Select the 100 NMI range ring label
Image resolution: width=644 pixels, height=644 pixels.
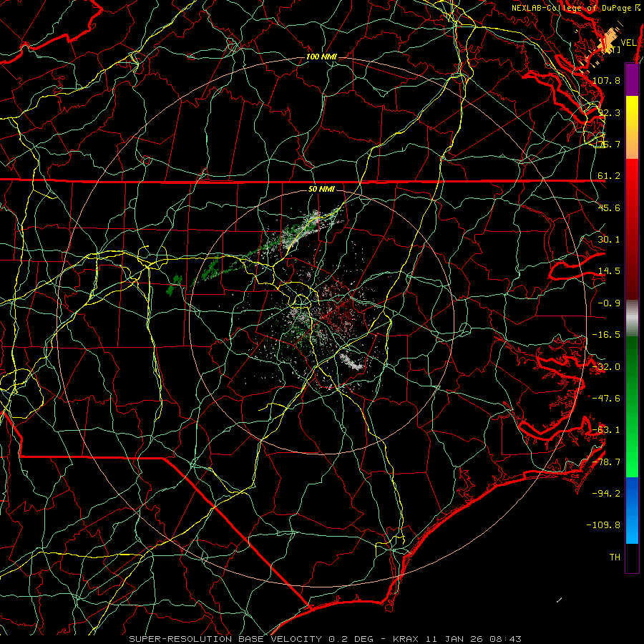coord(321,57)
